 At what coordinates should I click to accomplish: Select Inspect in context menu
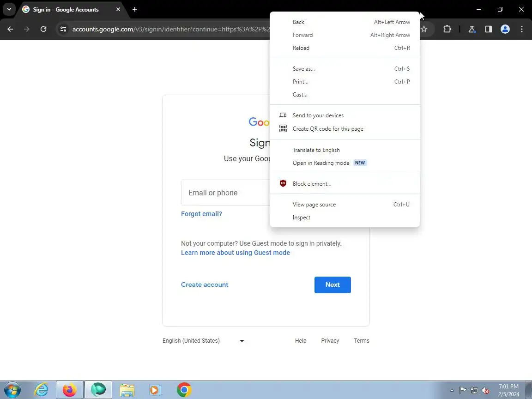pos(345,218)
